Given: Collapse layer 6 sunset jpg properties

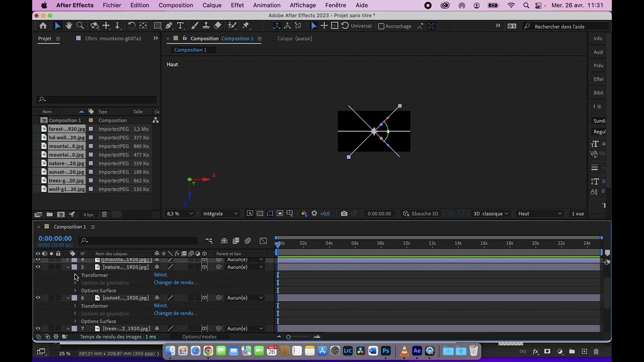Looking at the screenshot, I should point(68,298).
